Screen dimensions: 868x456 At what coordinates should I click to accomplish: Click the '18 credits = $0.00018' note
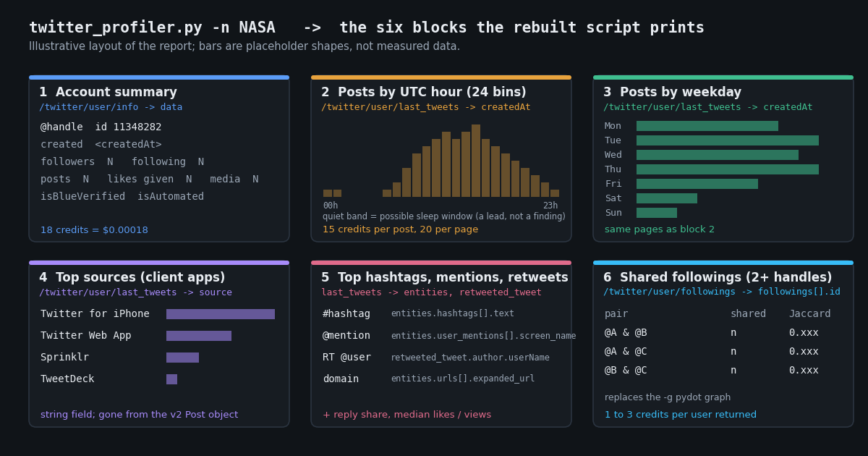(x=94, y=230)
